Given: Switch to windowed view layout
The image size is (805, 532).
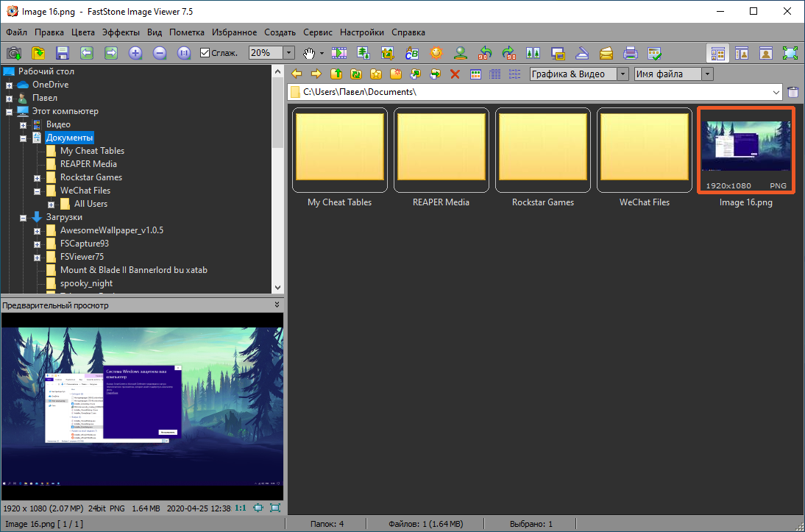Looking at the screenshot, I should (765, 53).
